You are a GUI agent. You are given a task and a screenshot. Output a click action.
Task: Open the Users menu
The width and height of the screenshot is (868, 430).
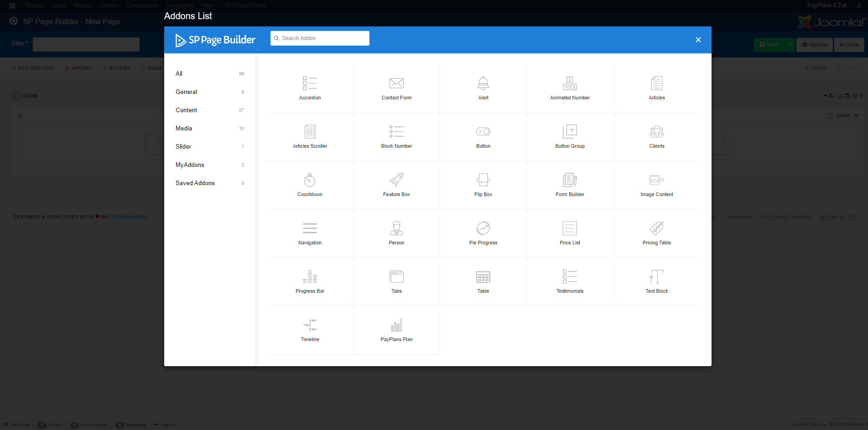(59, 5)
